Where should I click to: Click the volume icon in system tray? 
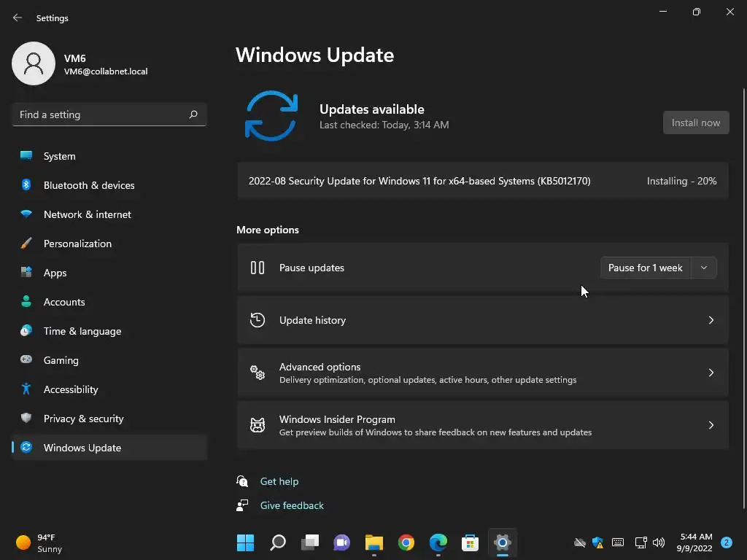[659, 542]
